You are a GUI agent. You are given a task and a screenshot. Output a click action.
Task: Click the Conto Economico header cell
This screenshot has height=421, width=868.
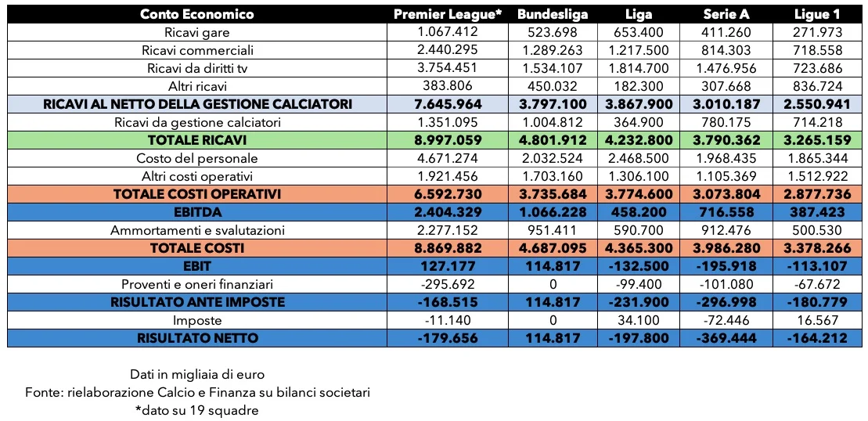click(x=197, y=14)
